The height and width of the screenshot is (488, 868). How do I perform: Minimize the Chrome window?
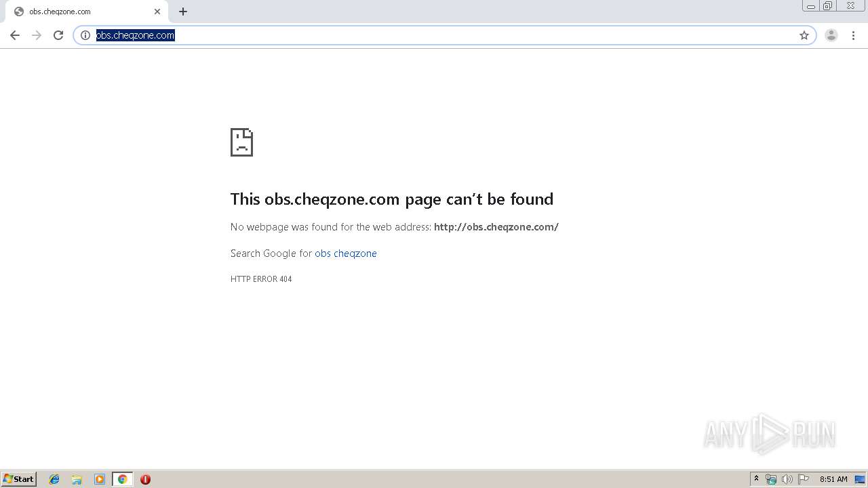tap(811, 6)
